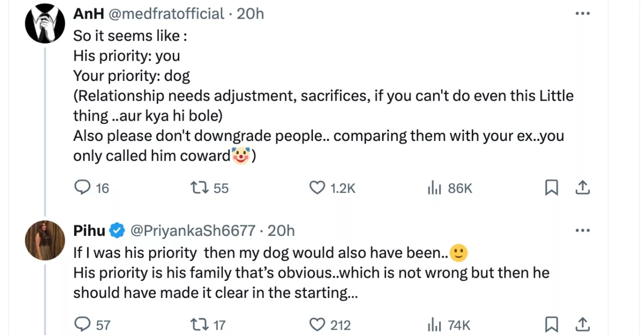
Task: Like Pihu's tweet
Action: (x=318, y=324)
